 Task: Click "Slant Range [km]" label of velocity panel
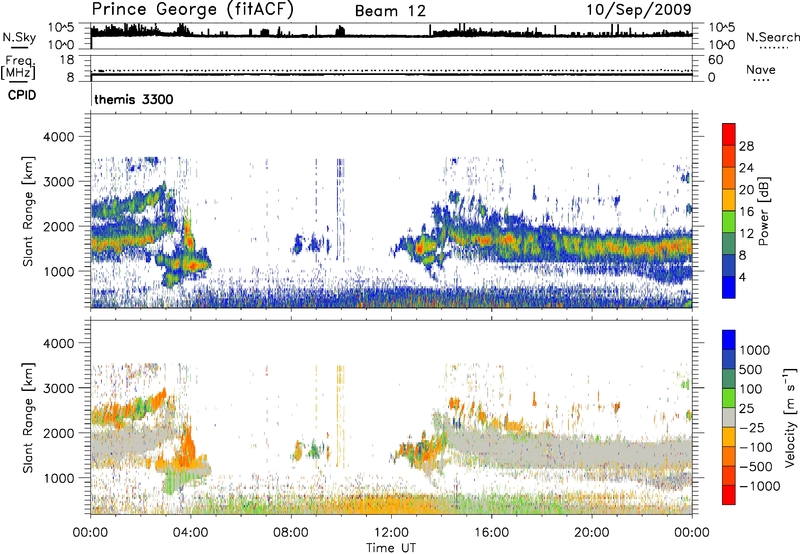28,418
